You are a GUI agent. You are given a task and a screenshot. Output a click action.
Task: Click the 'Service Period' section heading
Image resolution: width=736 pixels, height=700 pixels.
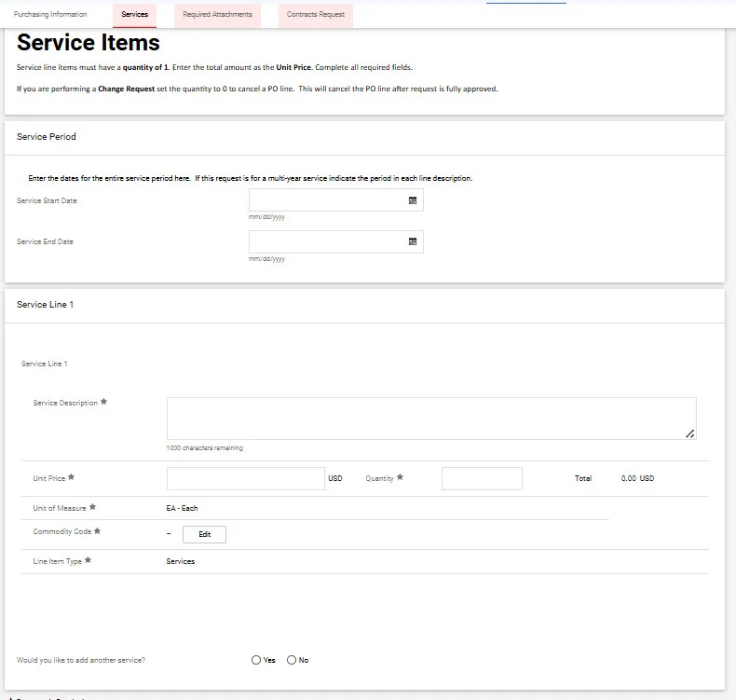point(46,137)
